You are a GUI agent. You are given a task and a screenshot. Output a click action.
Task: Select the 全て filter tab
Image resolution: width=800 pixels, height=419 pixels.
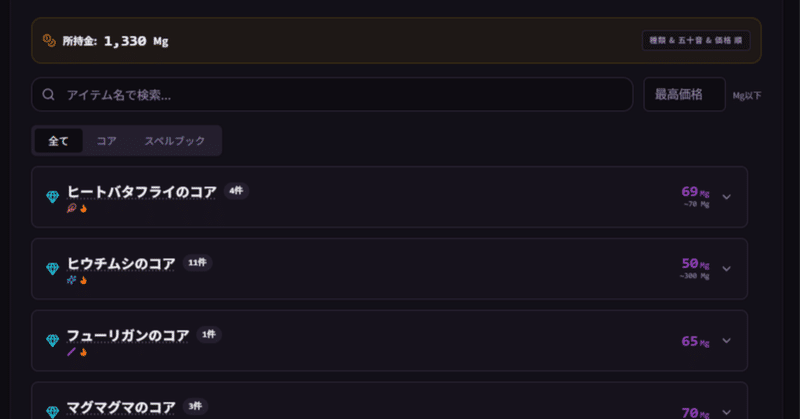[59, 141]
